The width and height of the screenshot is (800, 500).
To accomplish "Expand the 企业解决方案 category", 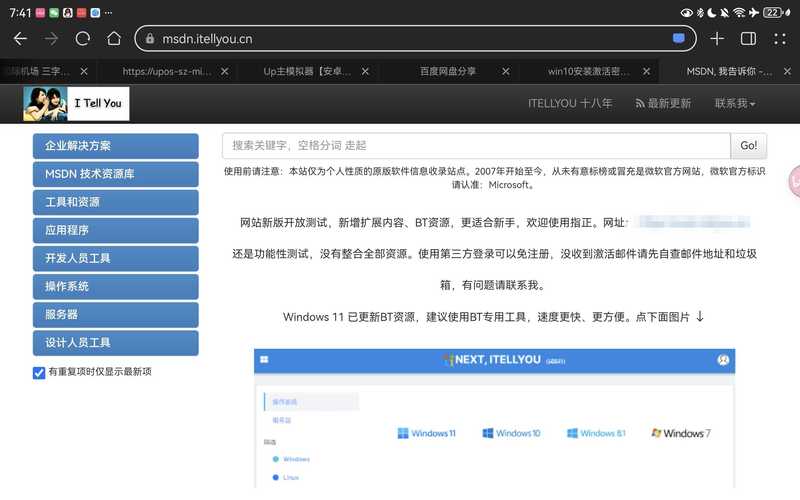I will point(116,146).
